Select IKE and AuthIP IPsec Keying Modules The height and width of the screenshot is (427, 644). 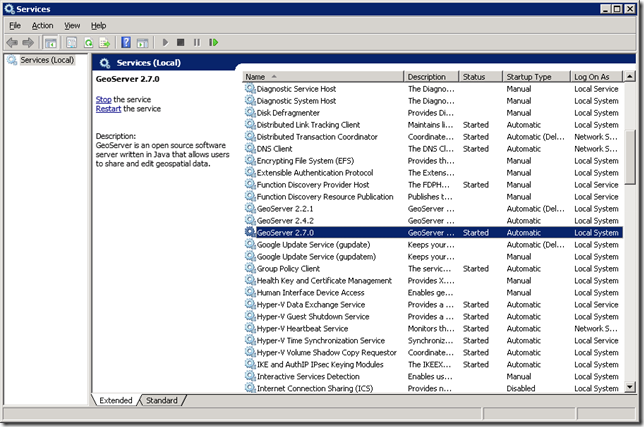pyautogui.click(x=433, y=364)
